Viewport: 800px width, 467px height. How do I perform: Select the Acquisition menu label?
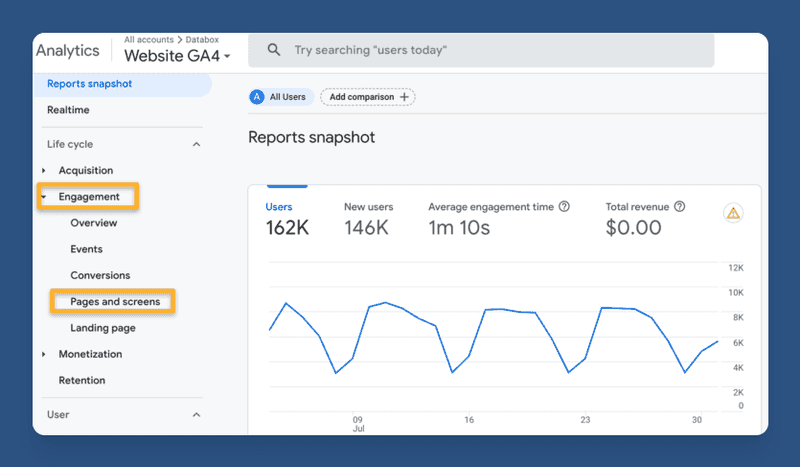coord(86,170)
